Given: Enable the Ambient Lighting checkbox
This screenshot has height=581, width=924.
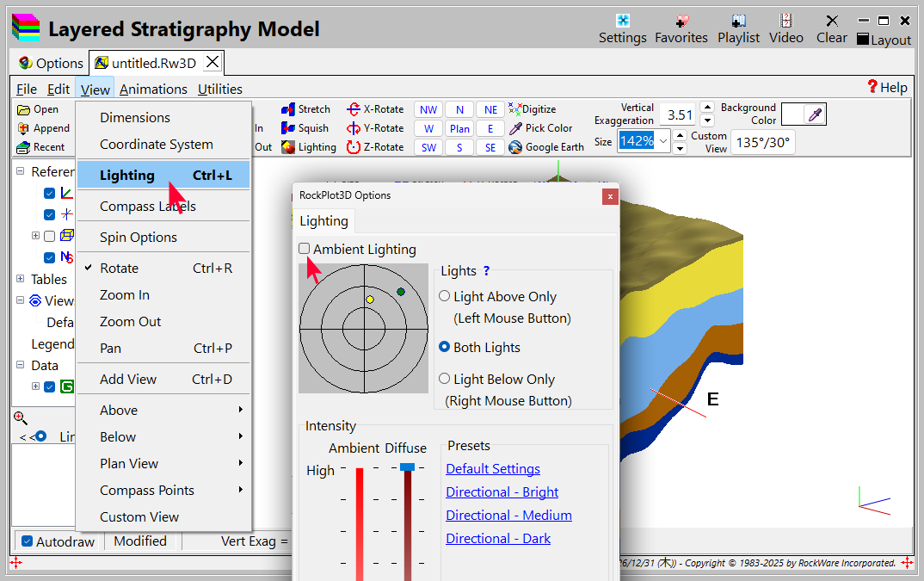Looking at the screenshot, I should [305, 249].
